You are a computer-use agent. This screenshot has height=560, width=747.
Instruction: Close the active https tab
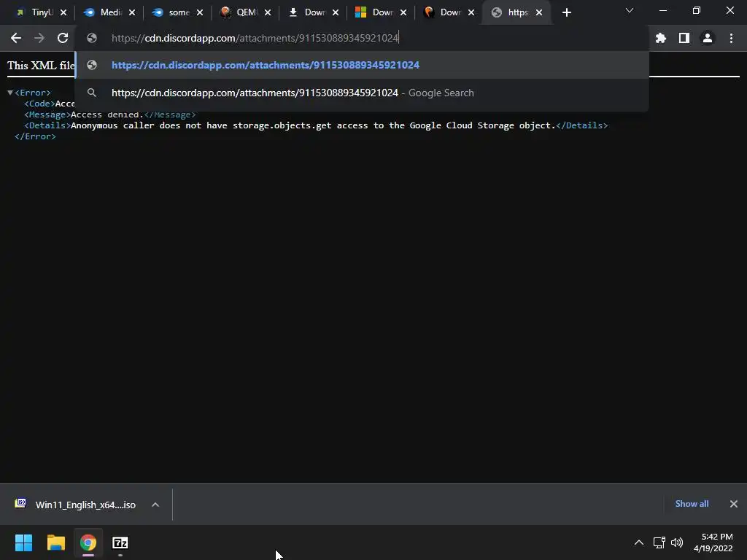539,13
